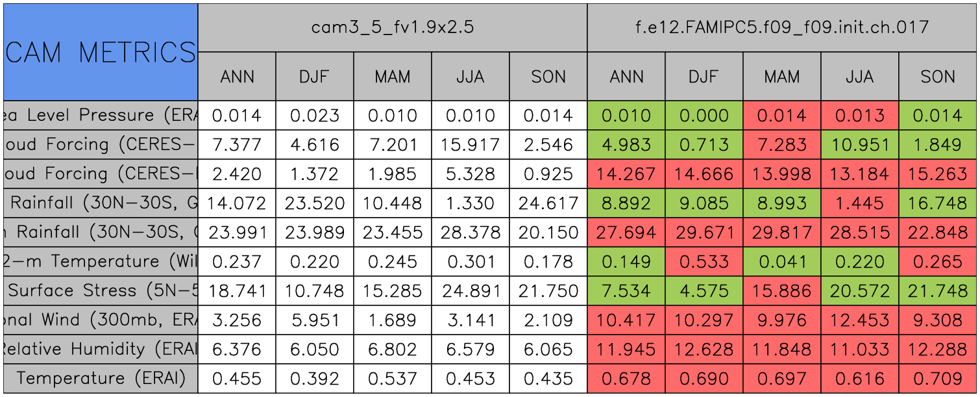This screenshot has width=980, height=397.
Task: Click the white cell showing 15.917
Action: coord(471,145)
